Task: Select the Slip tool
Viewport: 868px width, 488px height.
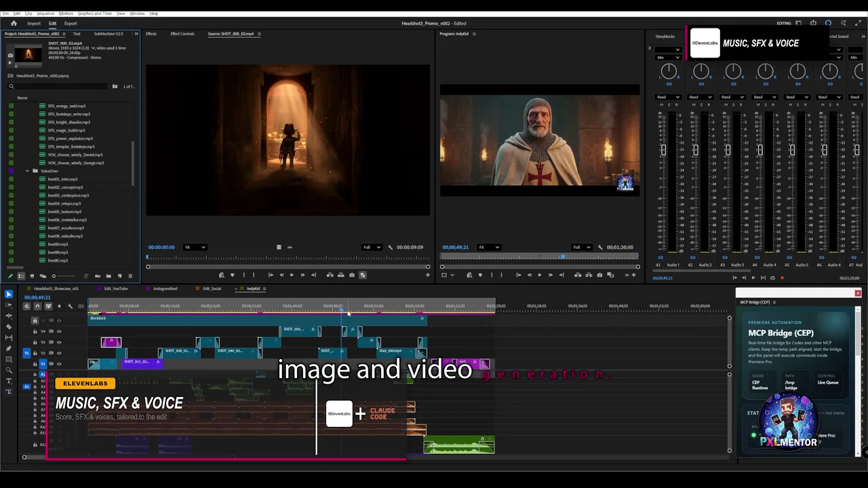Action: point(8,338)
